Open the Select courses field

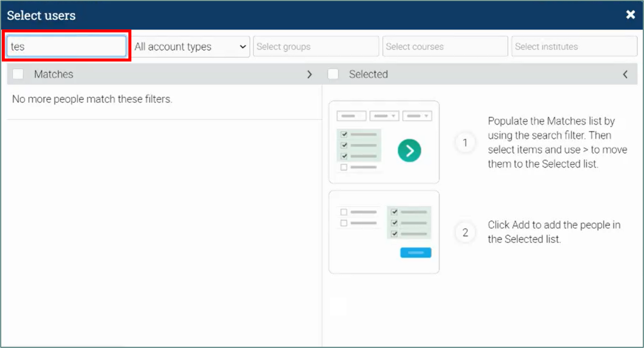click(445, 46)
